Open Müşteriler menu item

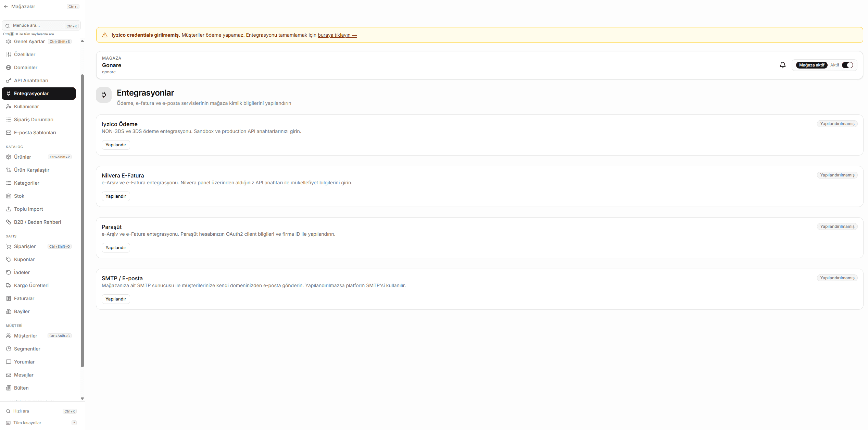(x=39, y=336)
